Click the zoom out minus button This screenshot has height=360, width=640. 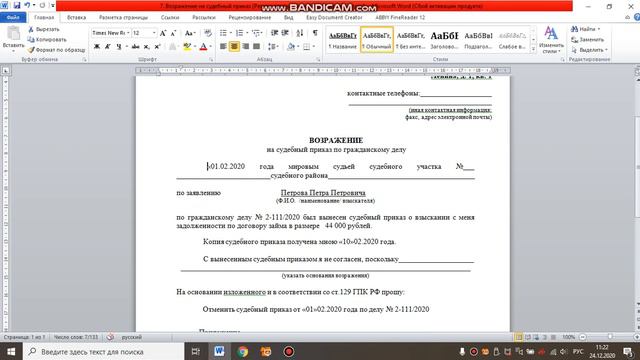582,337
